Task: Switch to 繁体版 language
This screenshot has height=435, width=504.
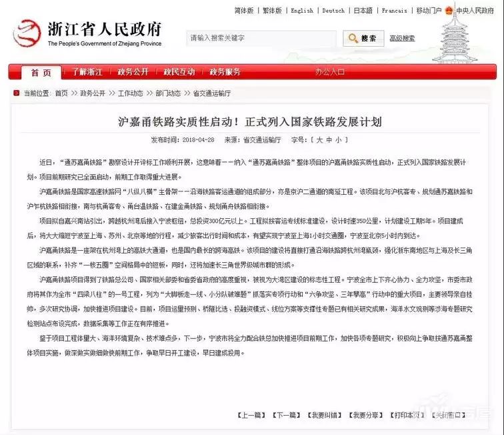Action: (272, 11)
